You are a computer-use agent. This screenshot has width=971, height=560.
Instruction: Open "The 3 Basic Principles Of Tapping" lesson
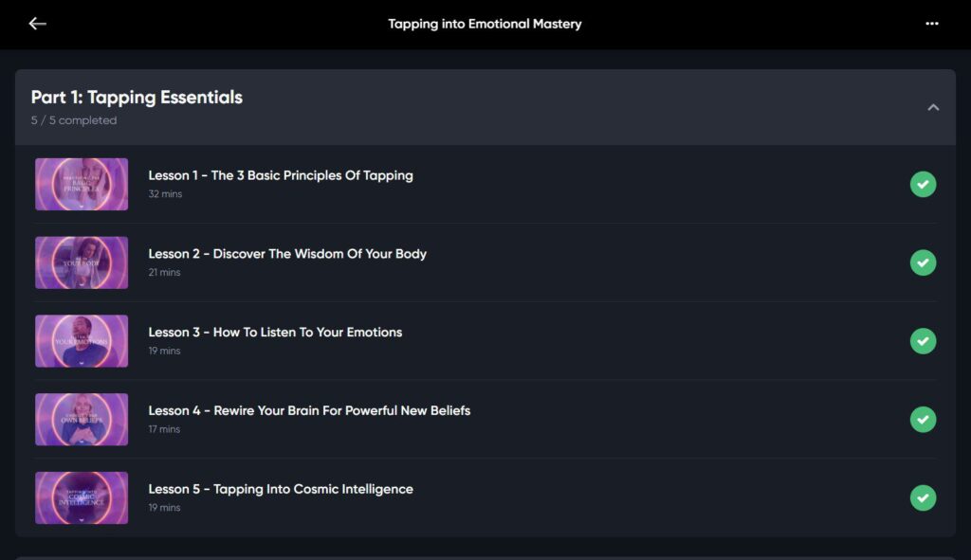[x=281, y=175]
